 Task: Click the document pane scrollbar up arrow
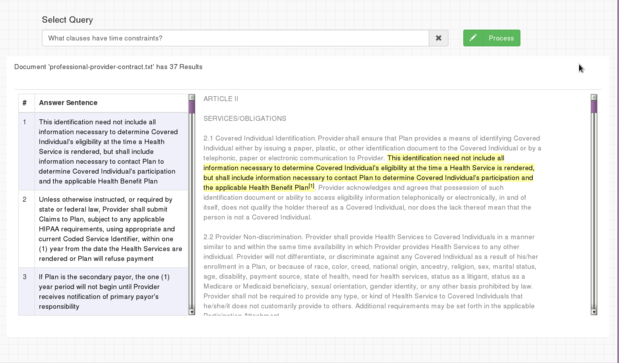click(594, 97)
